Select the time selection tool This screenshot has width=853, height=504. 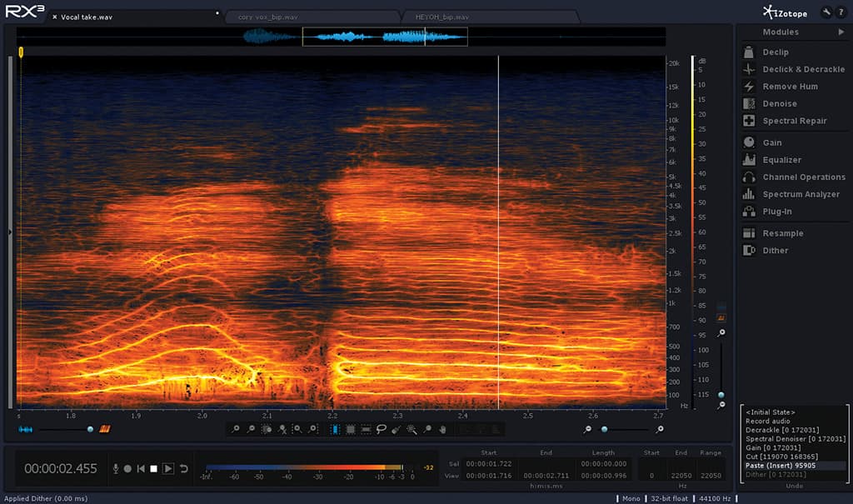335,429
